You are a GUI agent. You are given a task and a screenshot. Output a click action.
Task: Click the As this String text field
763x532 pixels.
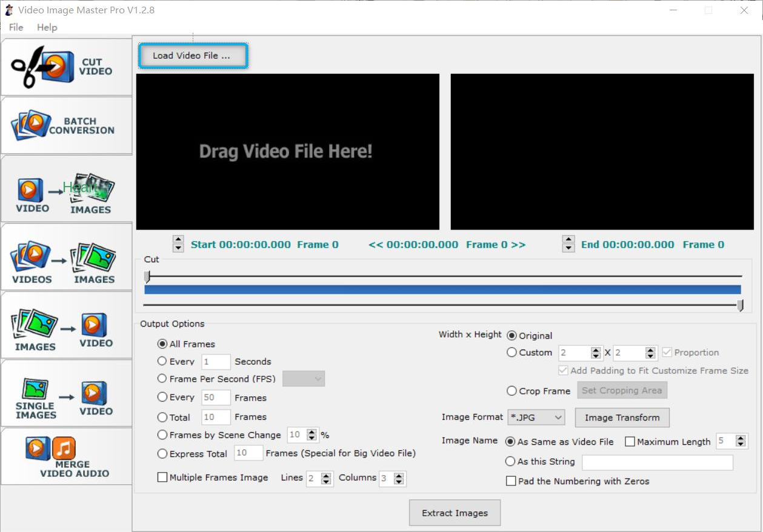coord(657,462)
